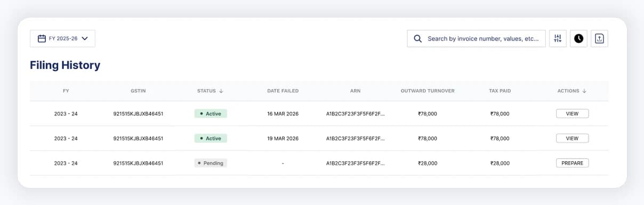
Task: Select the date 19 MAR 2026
Action: (283, 138)
